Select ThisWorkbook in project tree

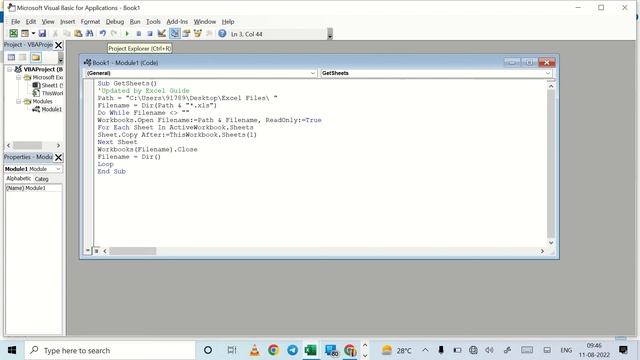tap(48, 93)
